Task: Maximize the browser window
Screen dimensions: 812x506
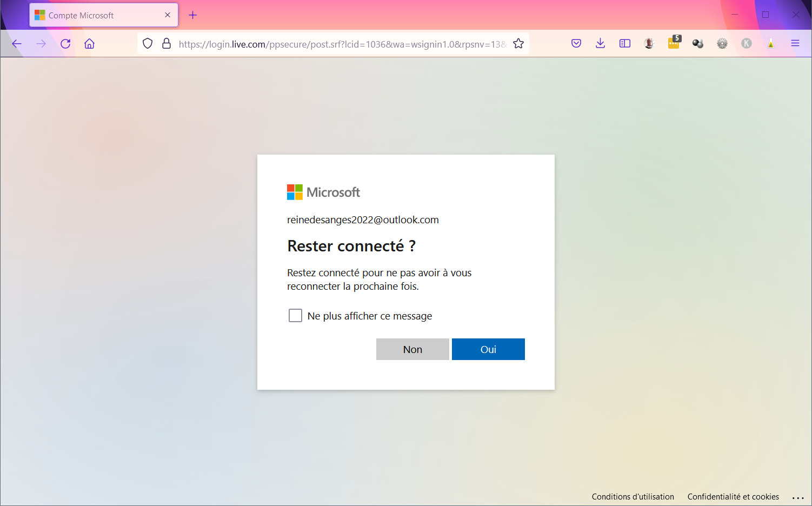Action: [766, 15]
